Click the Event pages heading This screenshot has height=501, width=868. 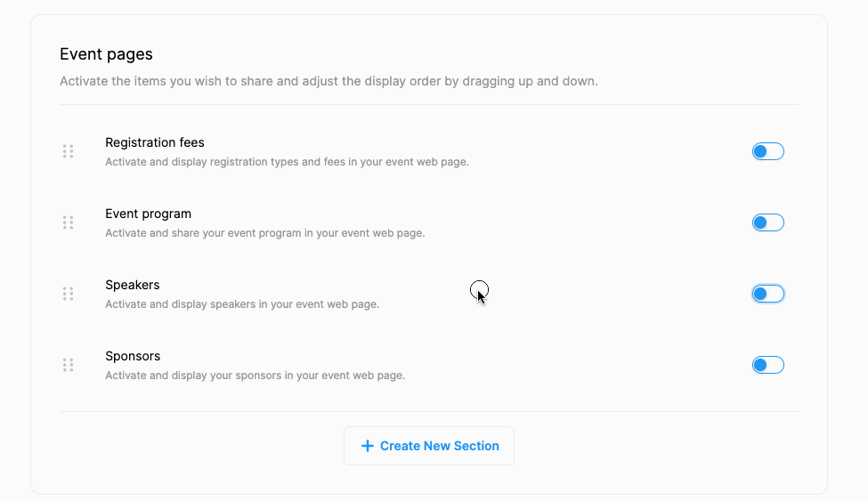pos(106,54)
